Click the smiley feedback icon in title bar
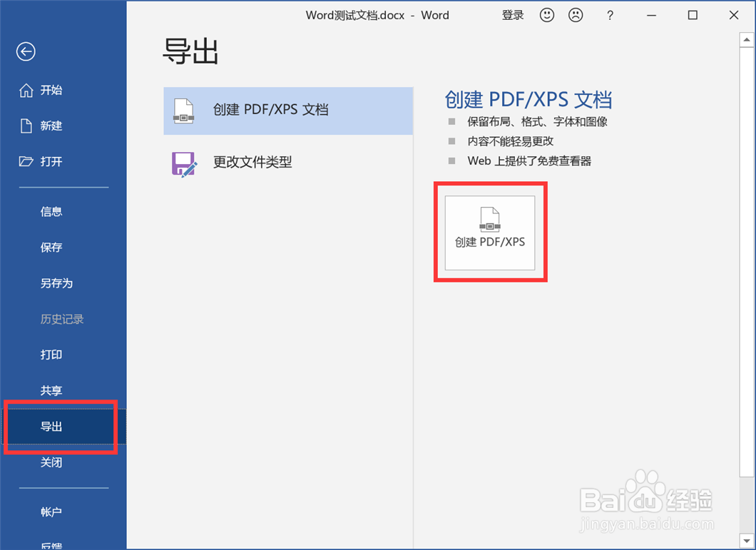Image resolution: width=756 pixels, height=550 pixels. coord(547,15)
